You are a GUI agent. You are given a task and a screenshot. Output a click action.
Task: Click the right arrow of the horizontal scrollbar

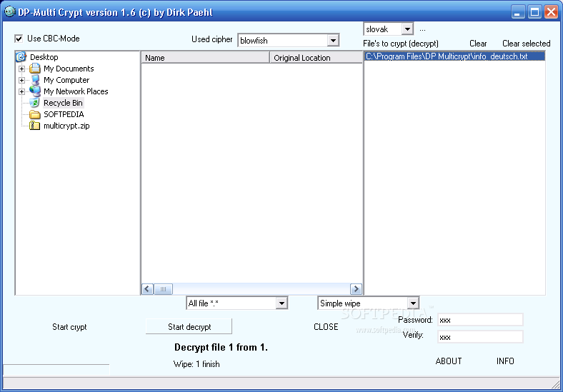click(356, 289)
